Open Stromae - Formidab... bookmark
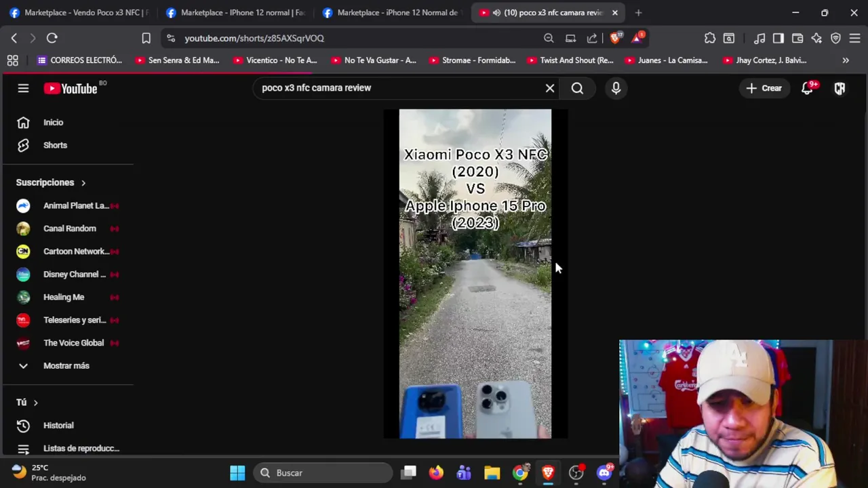This screenshot has width=868, height=488. [x=471, y=60]
